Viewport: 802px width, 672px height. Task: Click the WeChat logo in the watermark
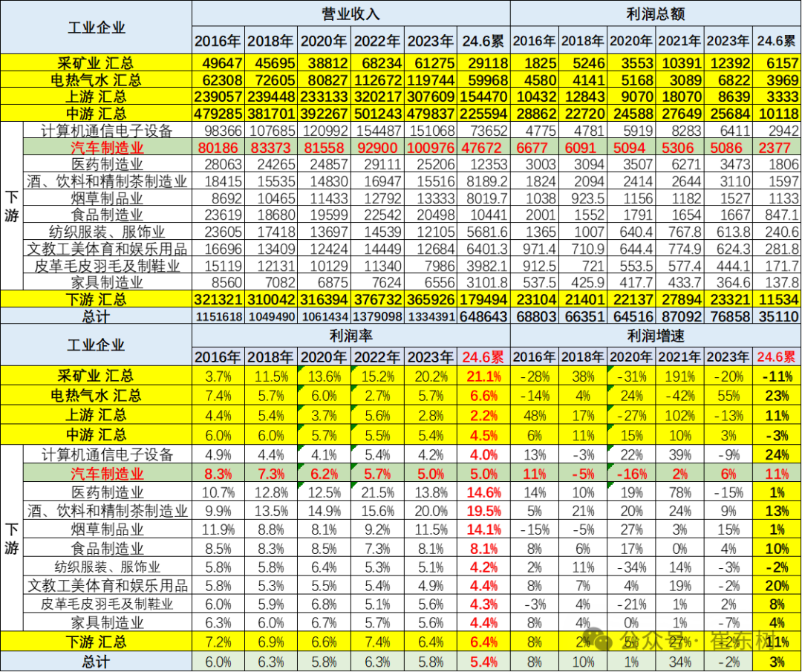pyautogui.click(x=597, y=640)
